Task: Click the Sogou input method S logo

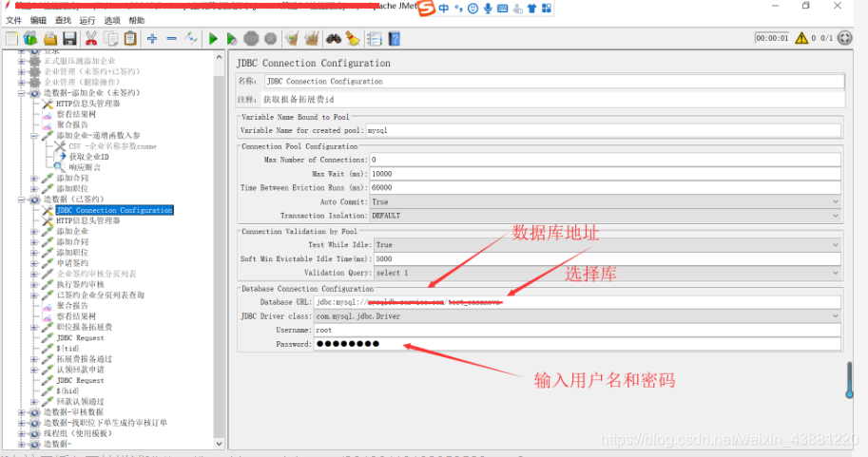Action: [x=426, y=8]
